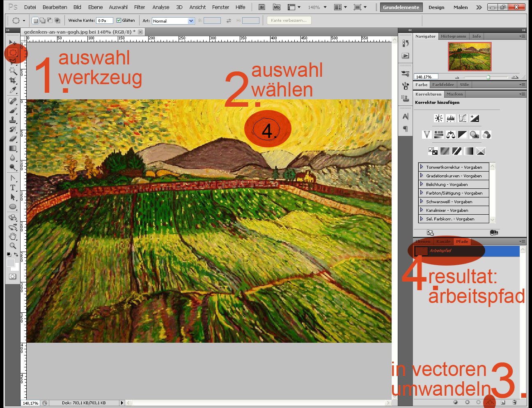
Task: Click Kante verbessern button
Action: (289, 21)
